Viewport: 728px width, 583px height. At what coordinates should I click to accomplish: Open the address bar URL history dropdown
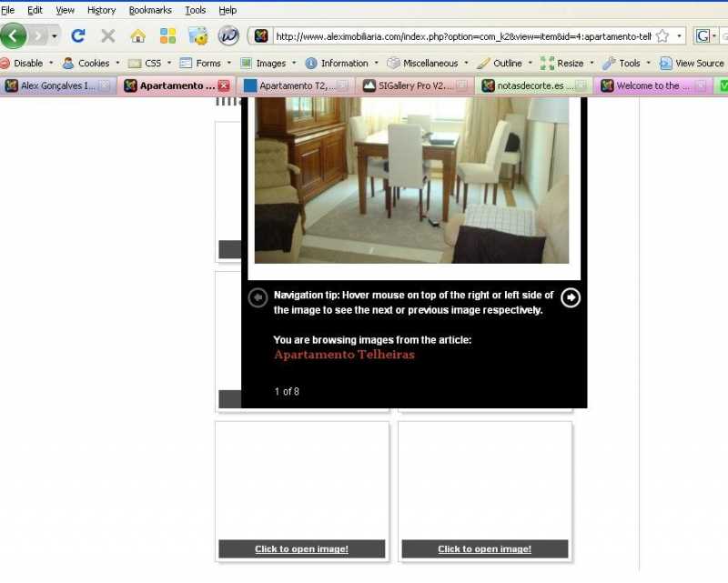(x=679, y=35)
